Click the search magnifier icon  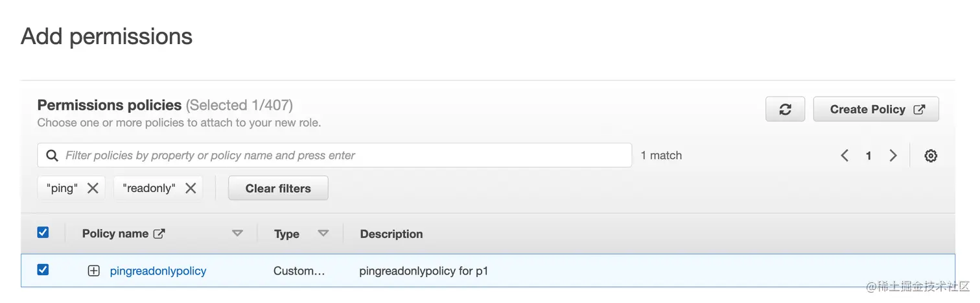[x=52, y=156]
